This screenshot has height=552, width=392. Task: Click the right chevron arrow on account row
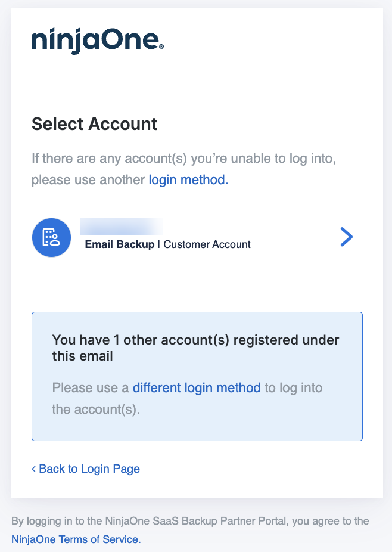pos(346,237)
